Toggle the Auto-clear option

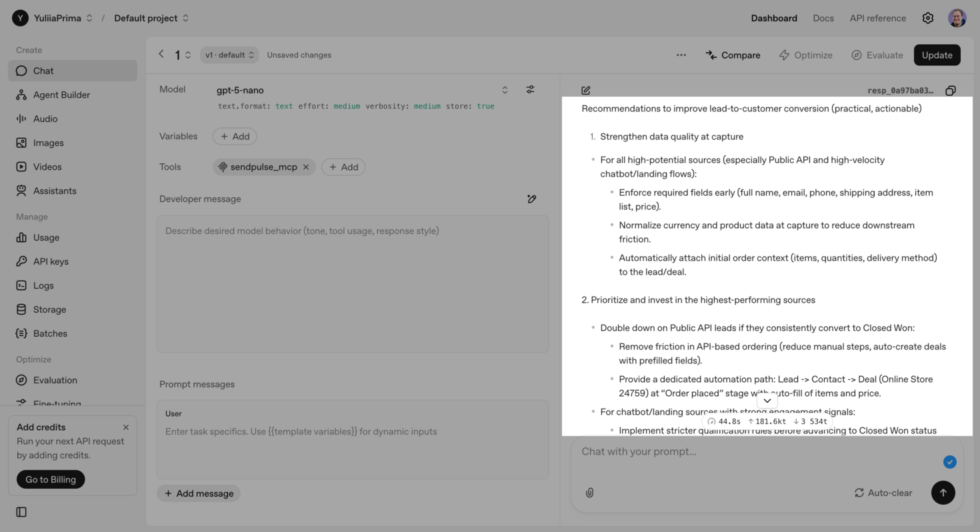883,493
